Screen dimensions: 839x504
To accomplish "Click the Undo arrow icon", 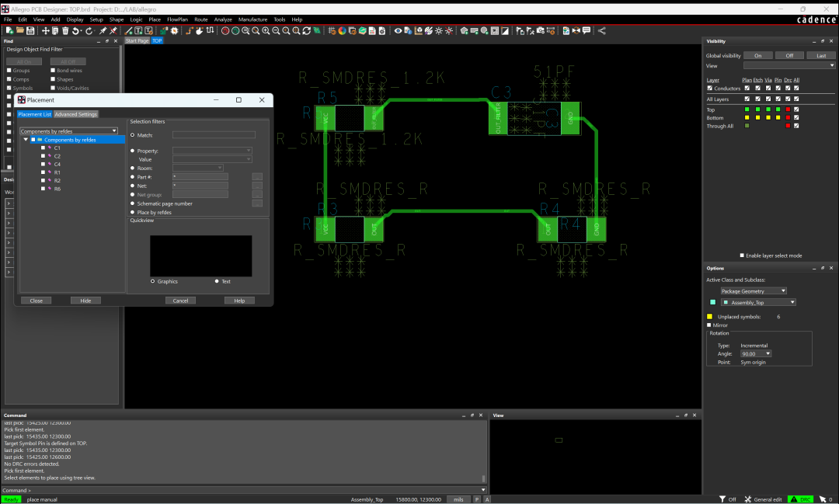I will [77, 30].
